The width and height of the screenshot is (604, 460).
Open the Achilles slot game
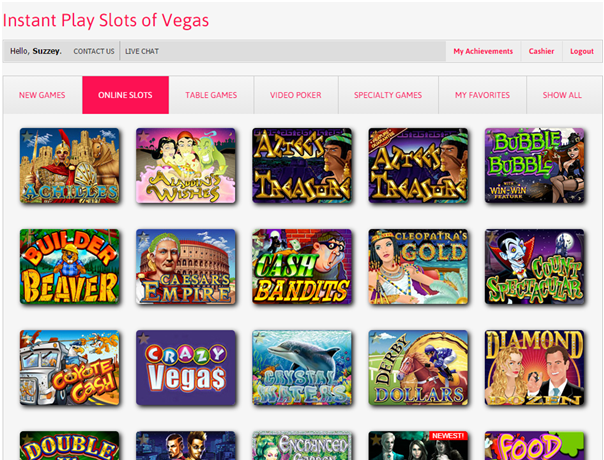pyautogui.click(x=70, y=166)
